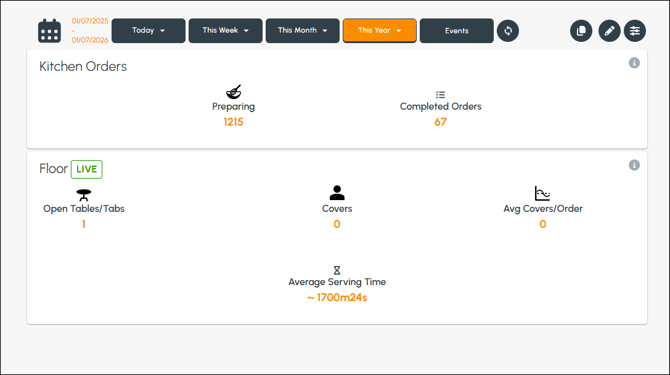Viewport: 670px width, 375px height.
Task: Click the 01/07/2026 end date
Action: pos(90,40)
